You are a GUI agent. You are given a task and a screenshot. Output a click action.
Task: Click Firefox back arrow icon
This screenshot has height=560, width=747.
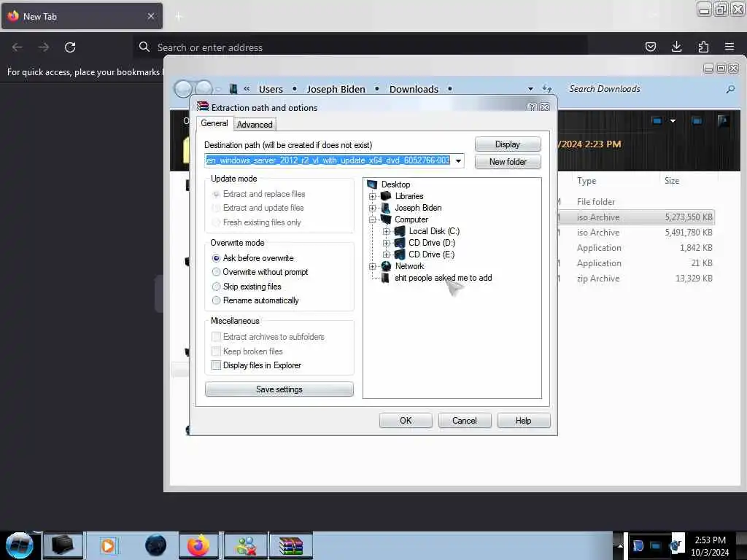click(18, 47)
